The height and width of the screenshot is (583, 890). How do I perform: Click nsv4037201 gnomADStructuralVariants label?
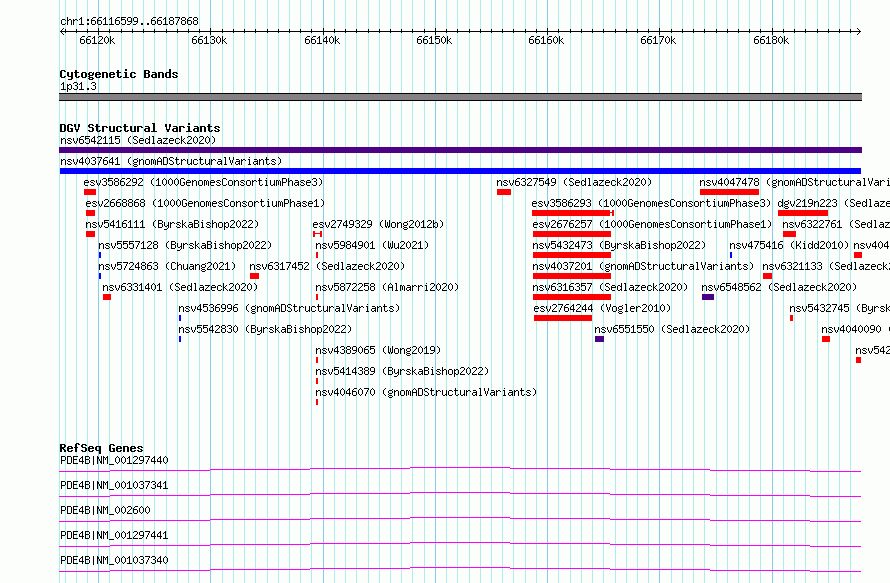point(643,266)
